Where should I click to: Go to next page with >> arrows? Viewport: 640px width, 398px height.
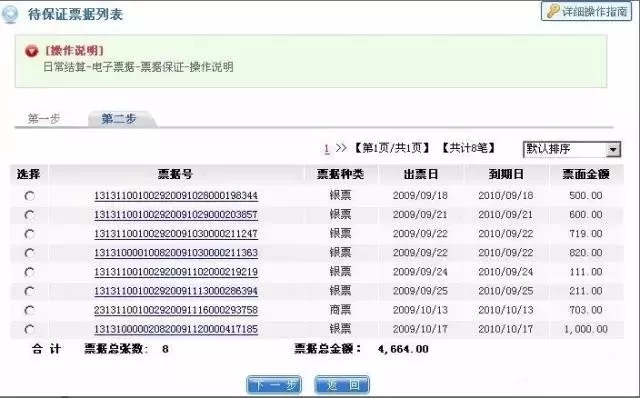(x=341, y=148)
